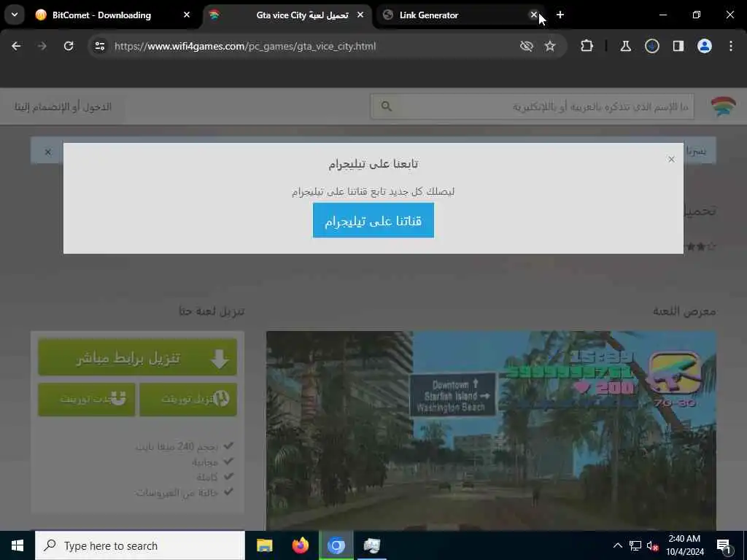
Task: Reload the current page
Action: pos(69,46)
